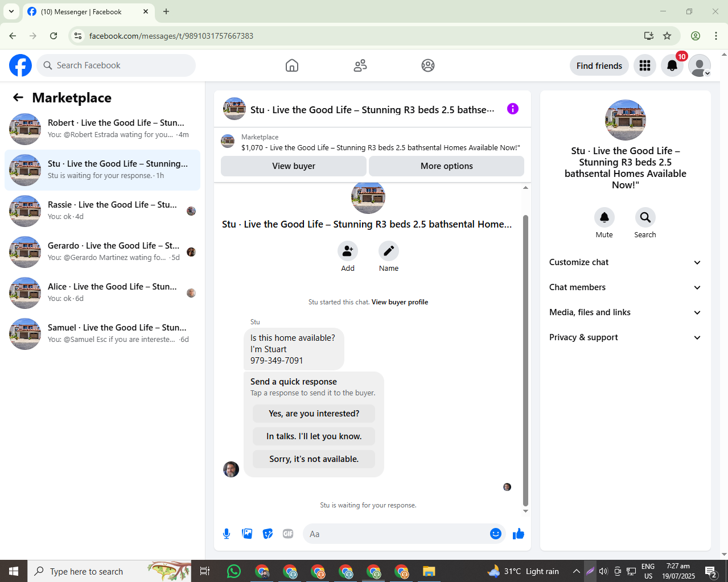Click the browser address bar URL

click(171, 36)
